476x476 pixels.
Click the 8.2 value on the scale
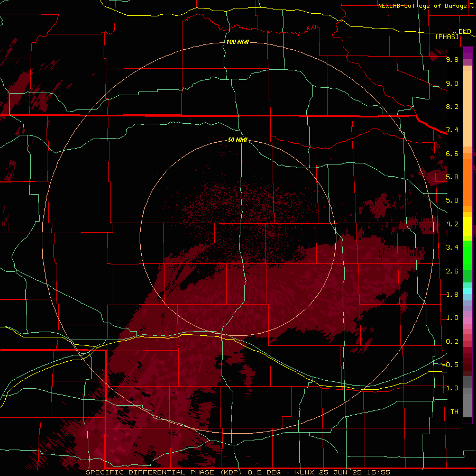(452, 106)
